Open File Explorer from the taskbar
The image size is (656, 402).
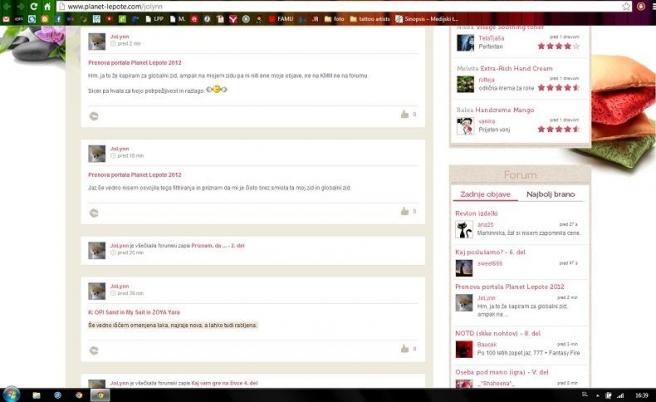[x=36, y=395]
